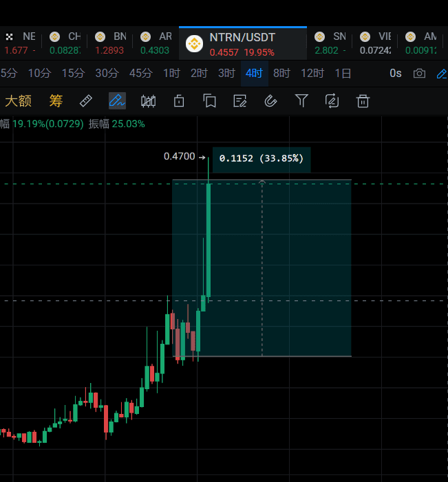Open the 筹 chip distribution tool

56,101
